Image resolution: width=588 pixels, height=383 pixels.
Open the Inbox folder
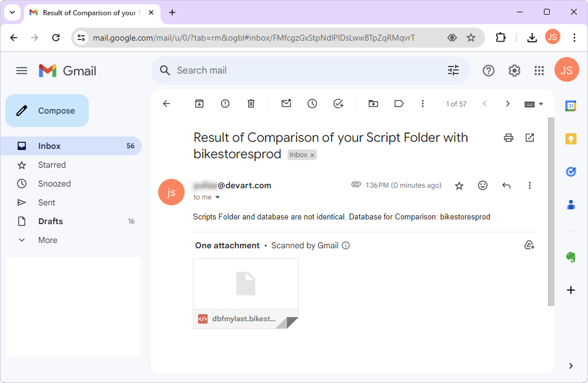coord(71,146)
